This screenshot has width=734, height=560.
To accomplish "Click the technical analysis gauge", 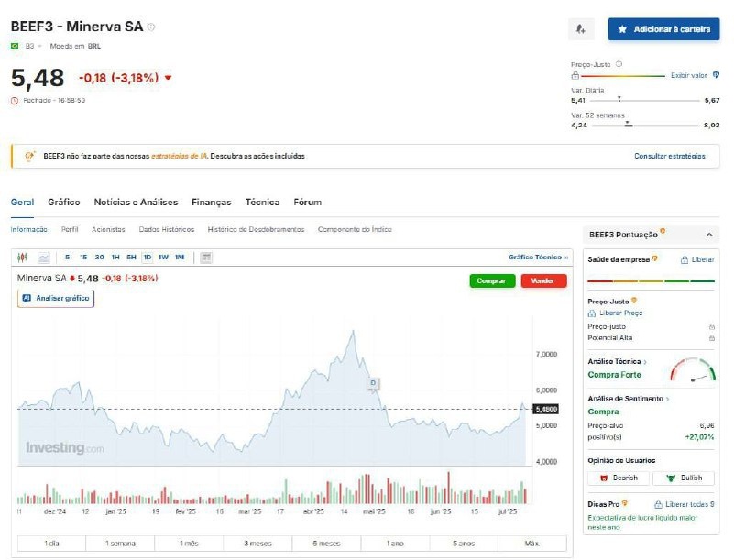I will 693,370.
